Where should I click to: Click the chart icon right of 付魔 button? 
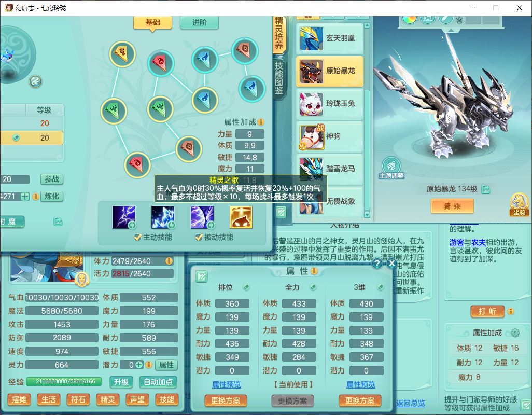pyautogui.click(x=58, y=222)
